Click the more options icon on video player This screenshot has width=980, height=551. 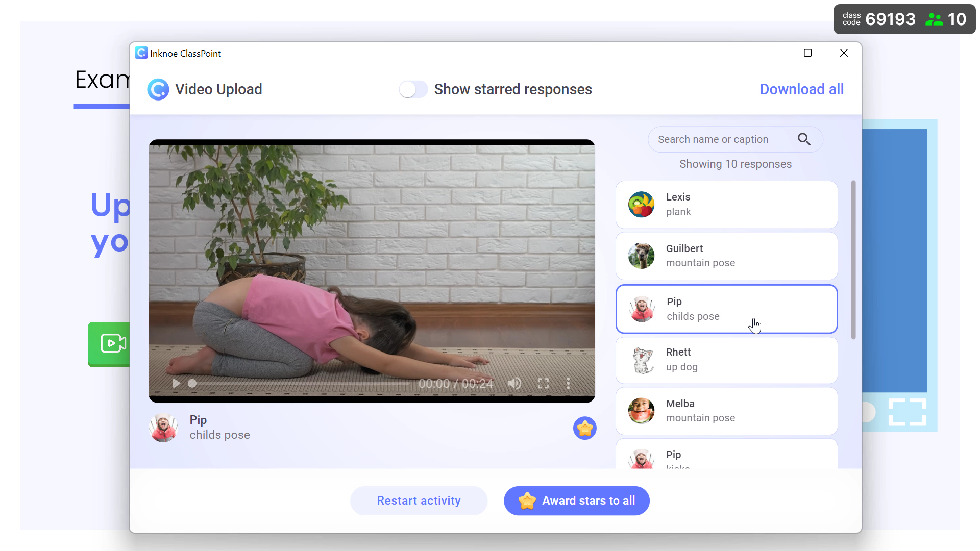569,383
